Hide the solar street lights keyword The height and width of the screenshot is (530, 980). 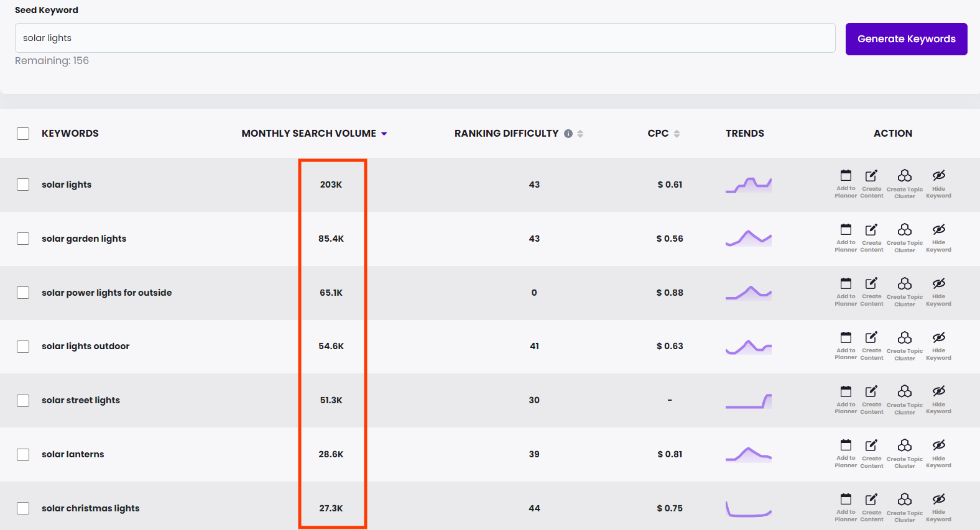point(938,399)
